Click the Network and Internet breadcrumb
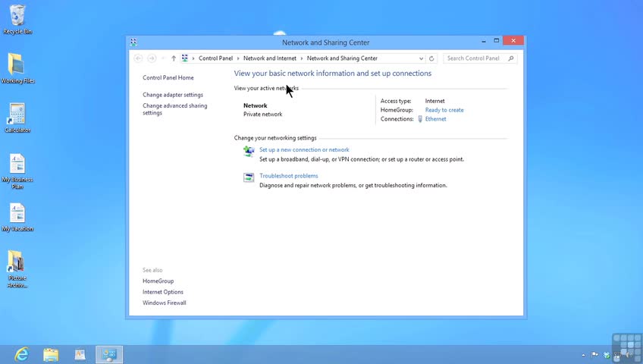Image resolution: width=643 pixels, height=364 pixels. point(270,58)
